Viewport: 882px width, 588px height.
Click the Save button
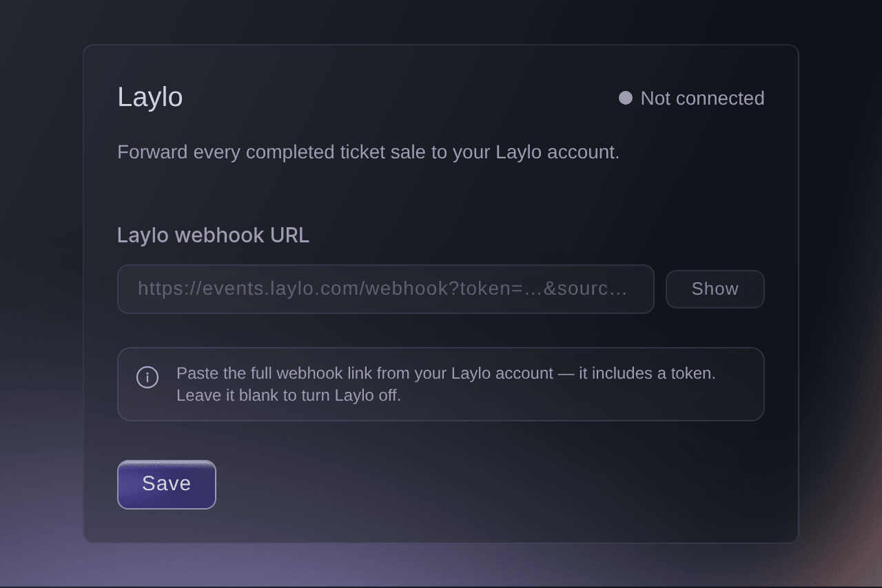click(167, 485)
